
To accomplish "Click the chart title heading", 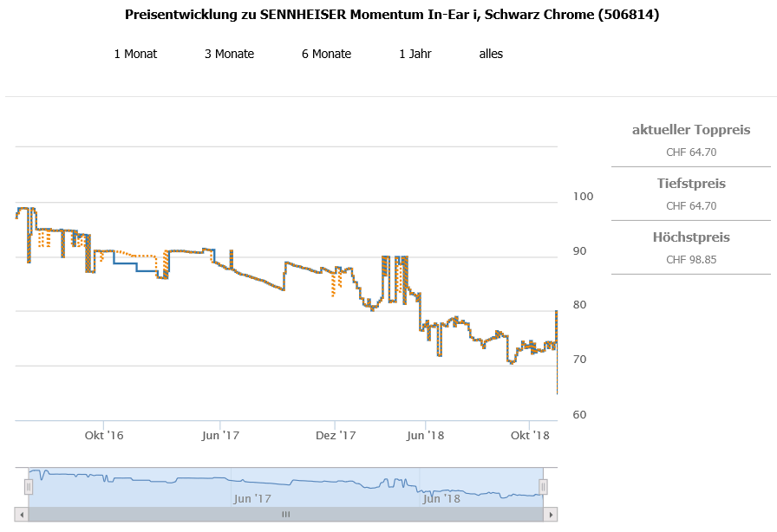I will [x=392, y=15].
